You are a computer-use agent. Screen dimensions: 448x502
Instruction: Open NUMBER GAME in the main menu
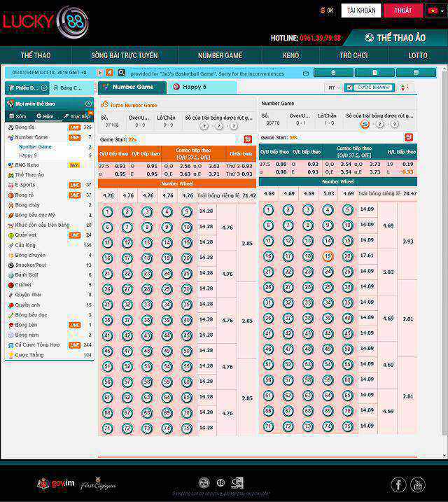click(x=220, y=55)
